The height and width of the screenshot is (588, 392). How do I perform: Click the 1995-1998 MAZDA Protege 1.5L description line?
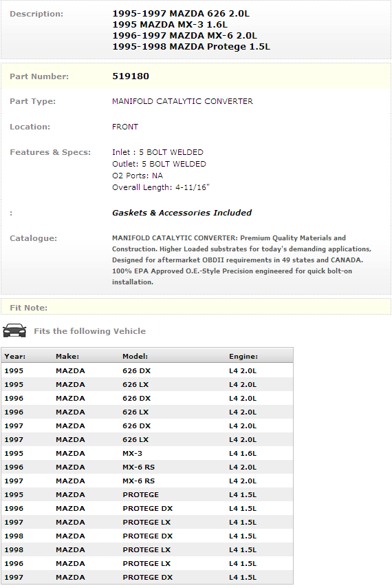tap(191, 47)
